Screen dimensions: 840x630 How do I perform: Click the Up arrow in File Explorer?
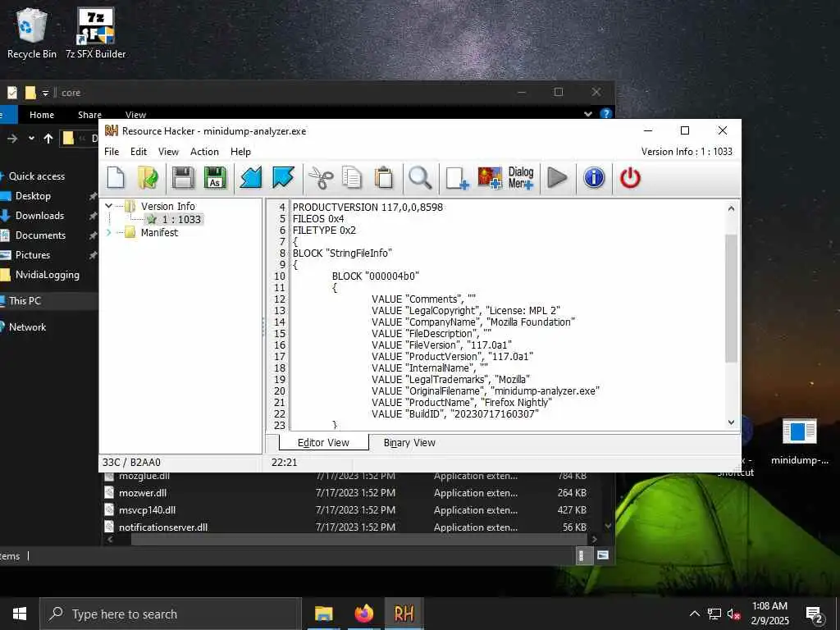[x=48, y=139]
